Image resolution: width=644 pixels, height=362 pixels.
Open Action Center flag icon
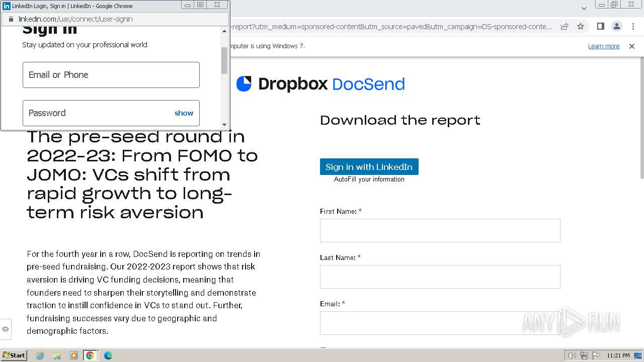(596, 355)
